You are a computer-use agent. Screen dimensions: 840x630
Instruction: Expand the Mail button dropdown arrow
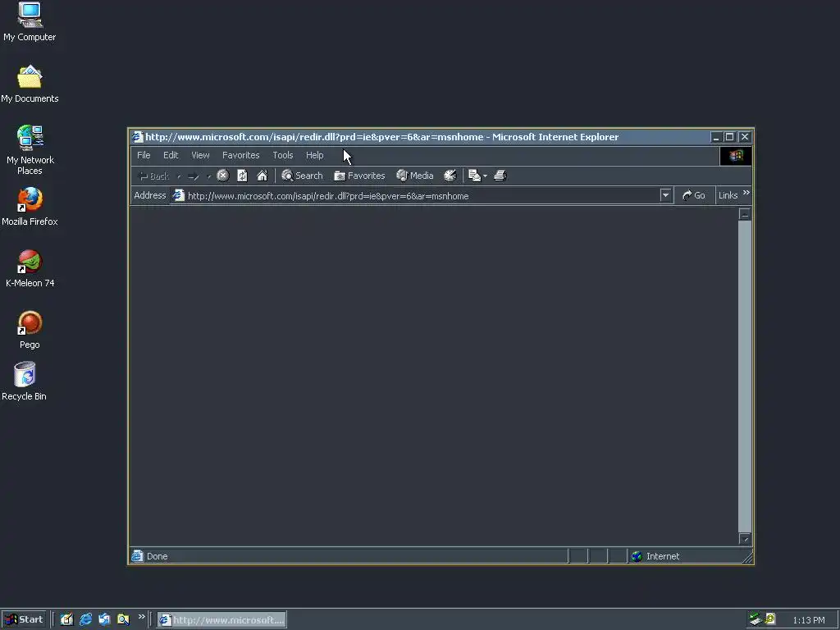pos(485,176)
